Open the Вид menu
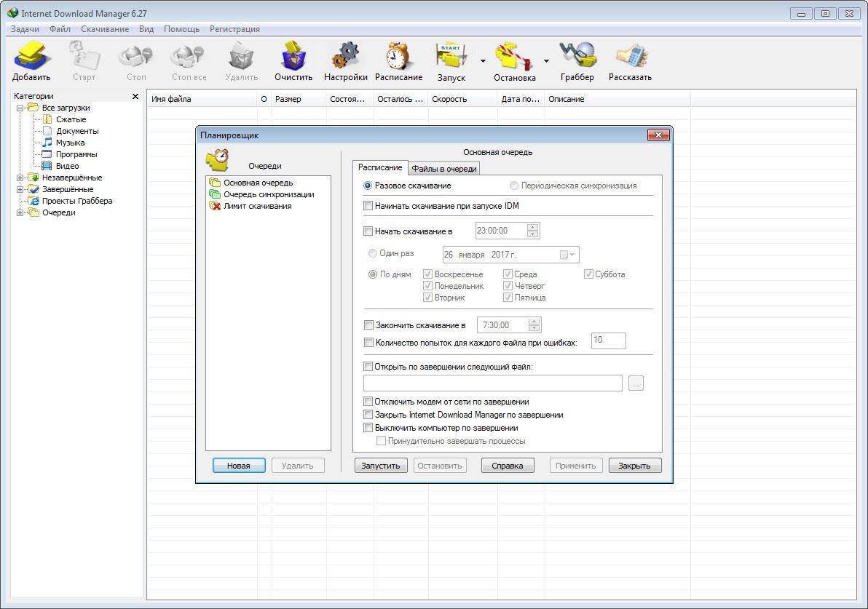The width and height of the screenshot is (868, 609). (x=146, y=29)
